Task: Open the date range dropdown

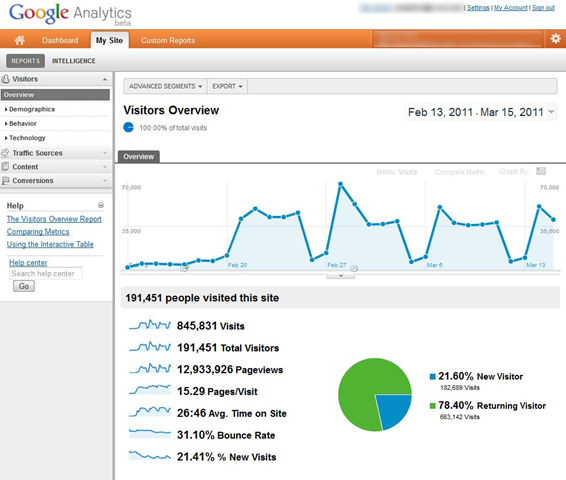Action: click(x=551, y=112)
